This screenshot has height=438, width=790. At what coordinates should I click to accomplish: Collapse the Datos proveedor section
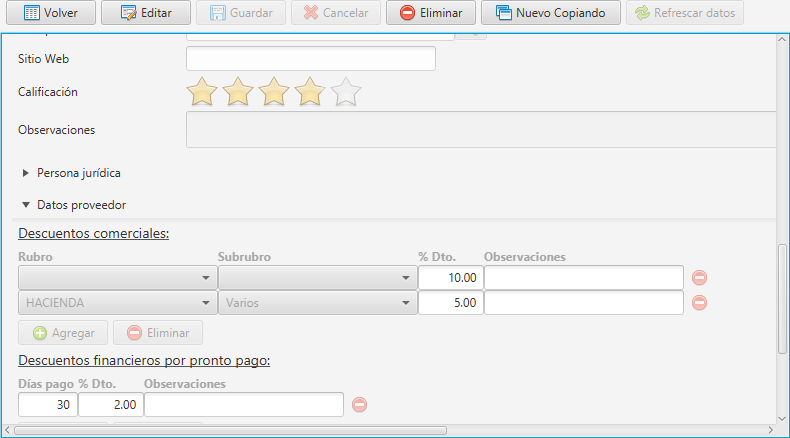point(25,205)
